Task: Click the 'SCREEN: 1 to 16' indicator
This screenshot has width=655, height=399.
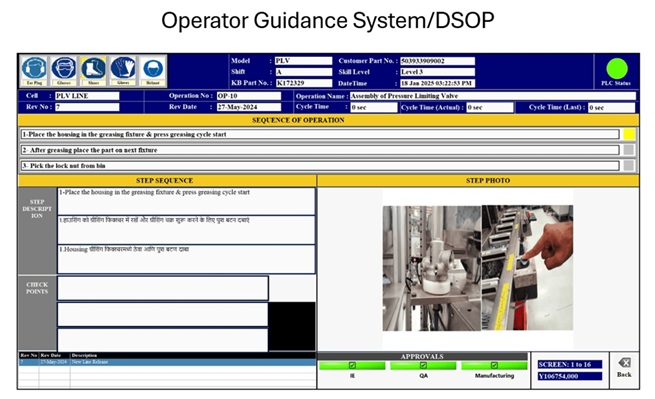Action: point(570,364)
